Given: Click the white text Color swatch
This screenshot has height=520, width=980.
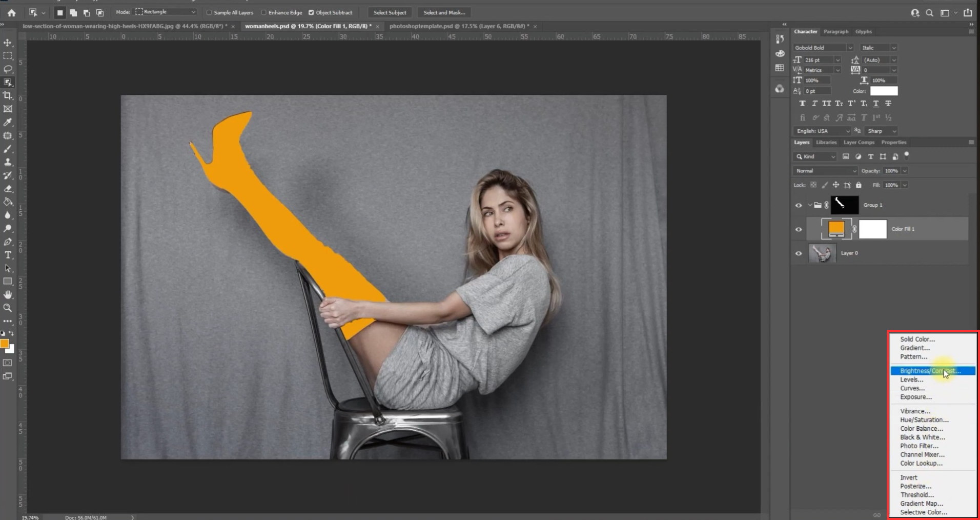Looking at the screenshot, I should [x=884, y=91].
